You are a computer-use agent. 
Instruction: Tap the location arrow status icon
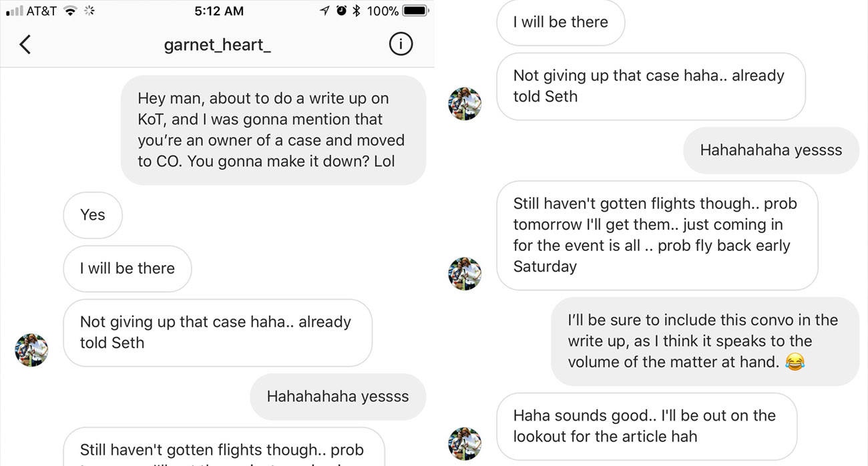325,11
